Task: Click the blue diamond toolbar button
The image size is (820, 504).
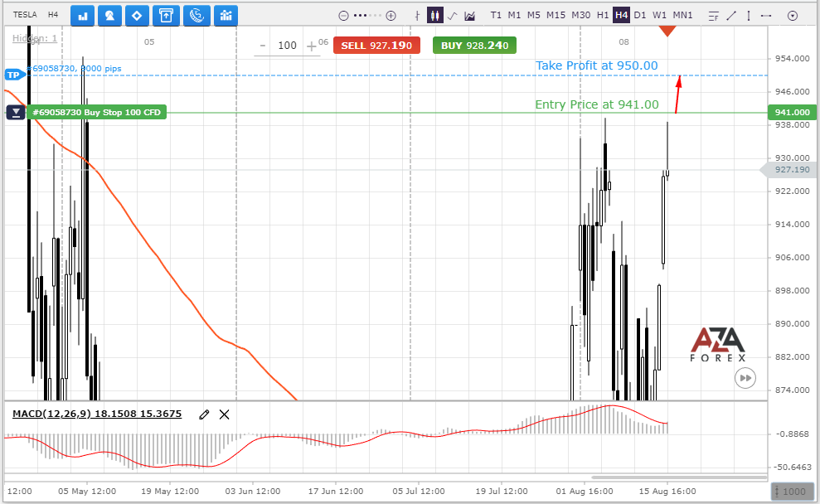Action: point(137,16)
